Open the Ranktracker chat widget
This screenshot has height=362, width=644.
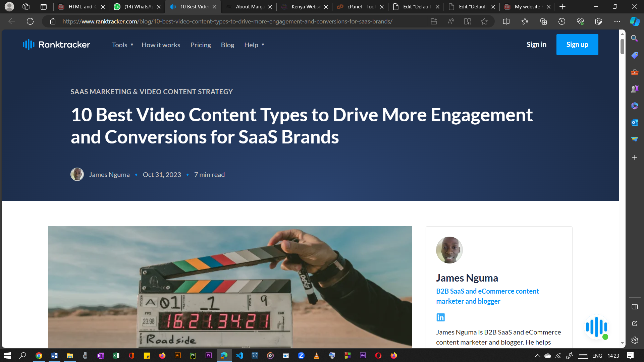coord(596,327)
